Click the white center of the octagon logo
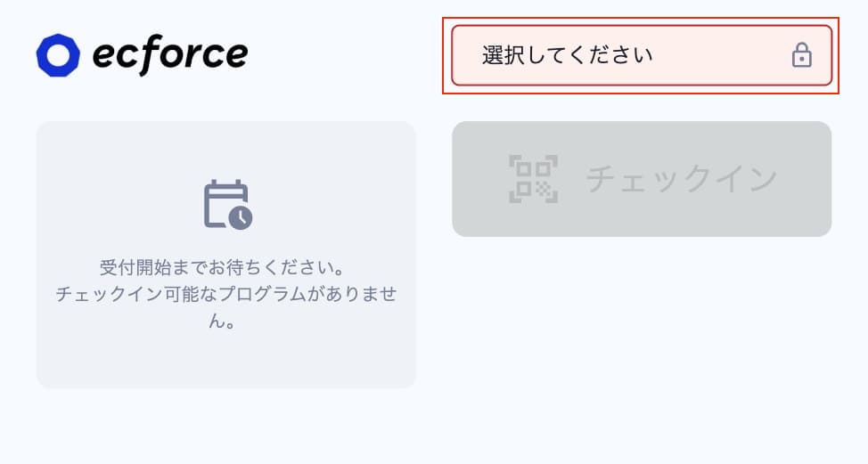The width and height of the screenshot is (868, 464). click(58, 55)
